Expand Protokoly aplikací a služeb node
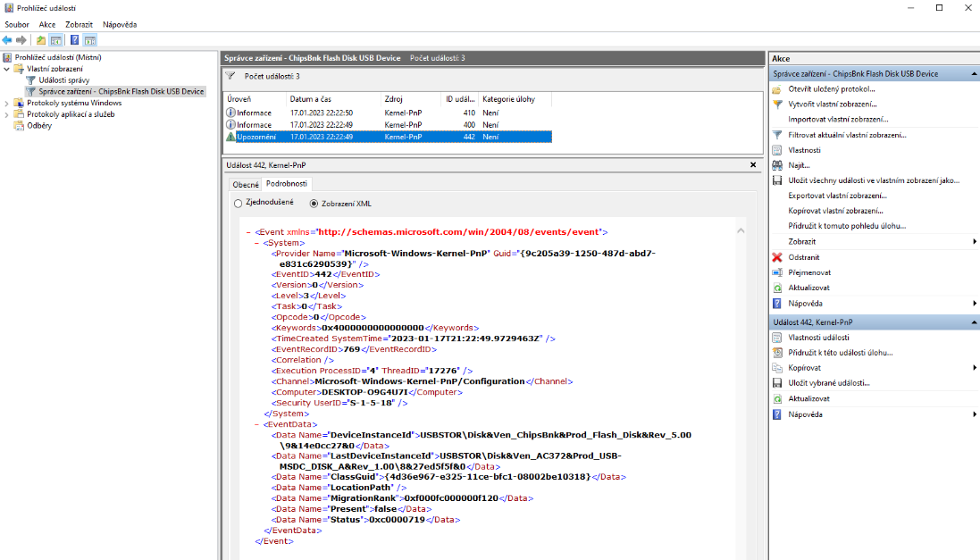 [x=7, y=114]
